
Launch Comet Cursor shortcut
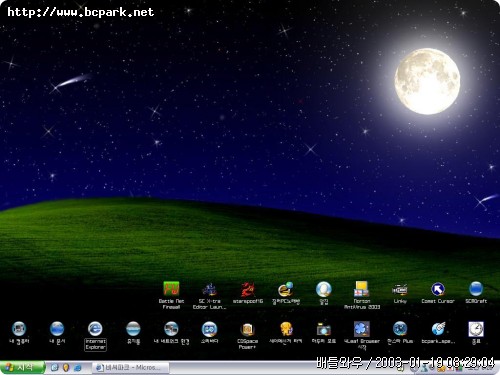coord(438,289)
